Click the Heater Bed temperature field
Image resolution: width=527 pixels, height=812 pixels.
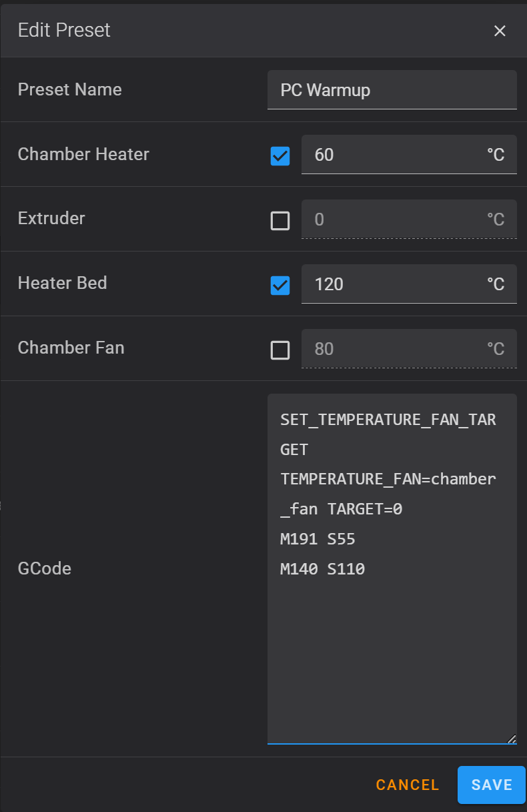tap(409, 284)
